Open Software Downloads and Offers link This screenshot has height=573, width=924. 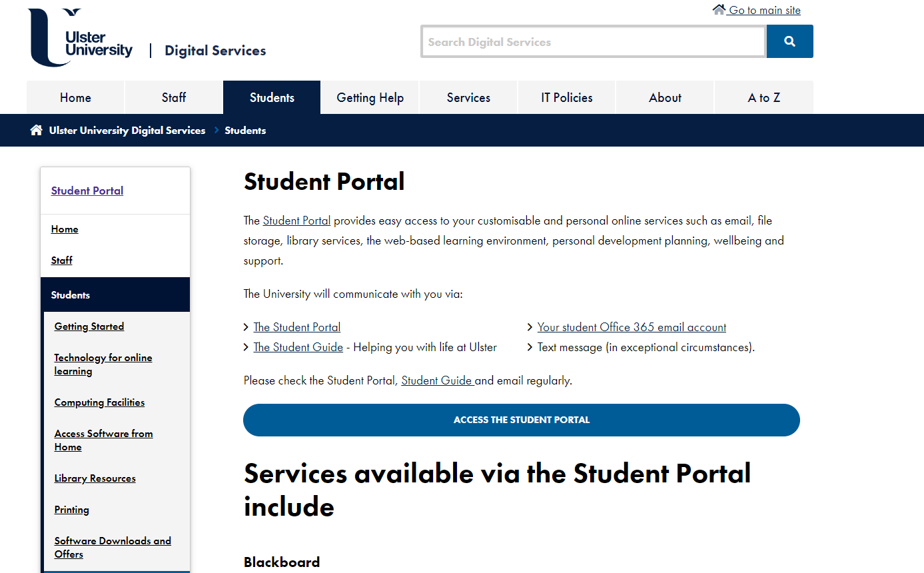[x=113, y=548]
